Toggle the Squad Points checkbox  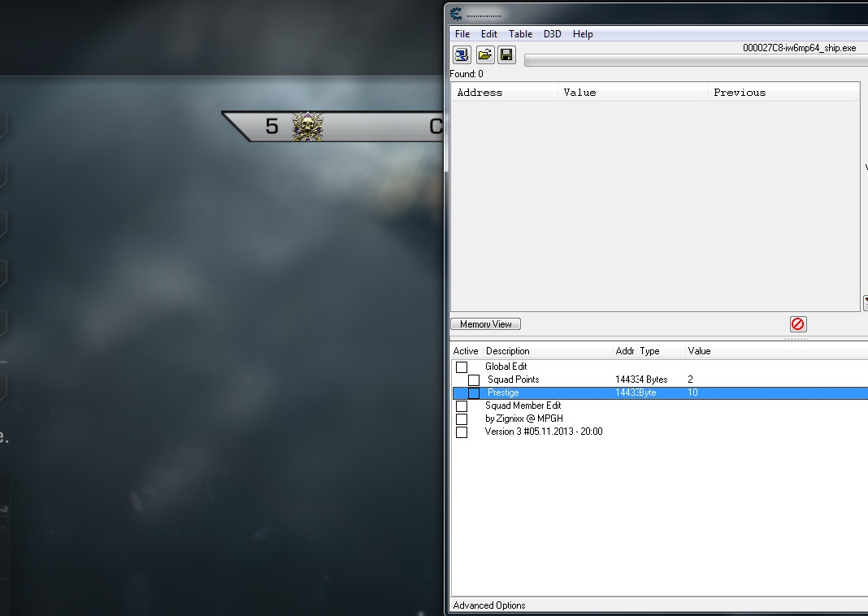pyautogui.click(x=474, y=380)
